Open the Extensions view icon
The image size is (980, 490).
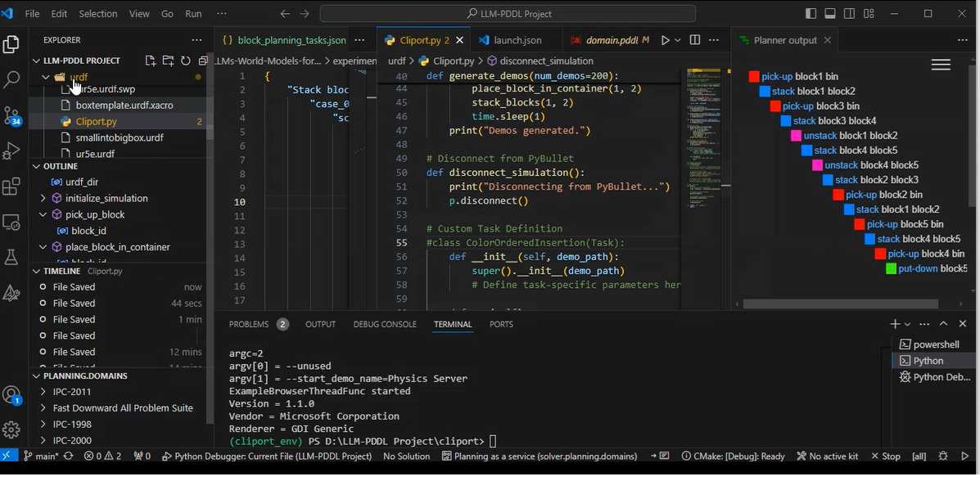tap(11, 187)
